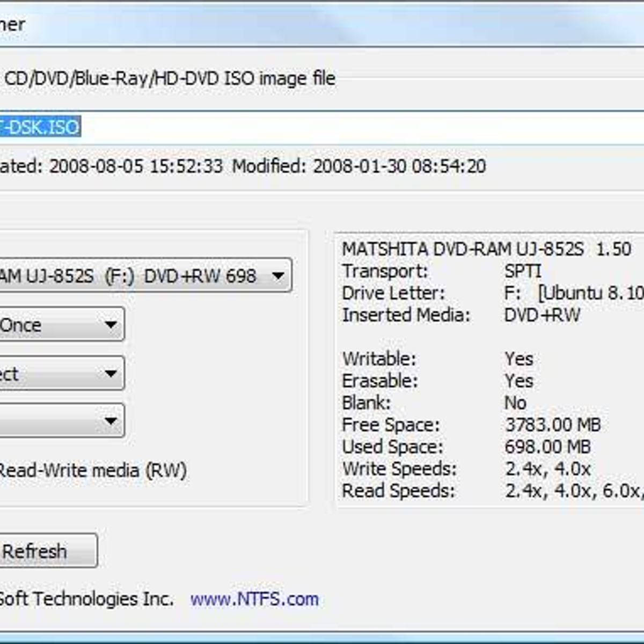
Task: Click the Soft Technologies Inc. text
Action: 86,599
